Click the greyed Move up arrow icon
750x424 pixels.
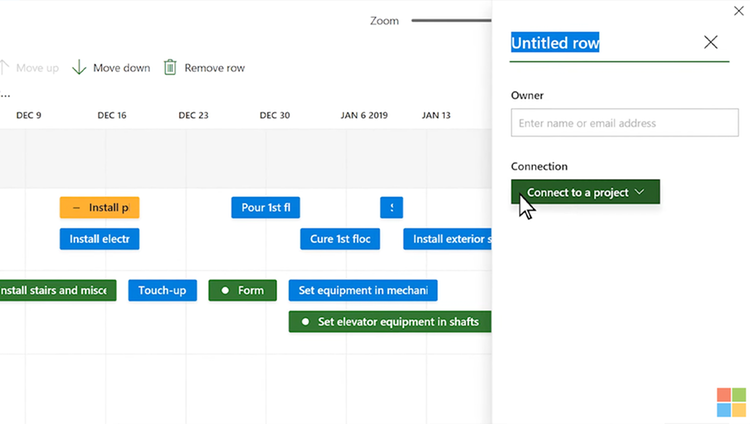pos(4,67)
